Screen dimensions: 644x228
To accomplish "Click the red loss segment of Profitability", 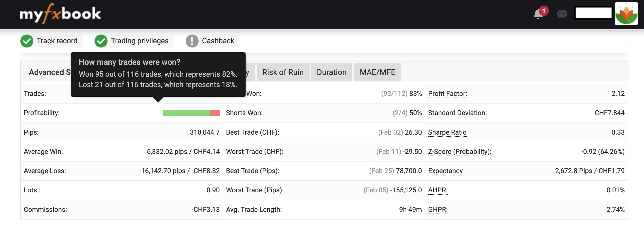I will coord(215,113).
